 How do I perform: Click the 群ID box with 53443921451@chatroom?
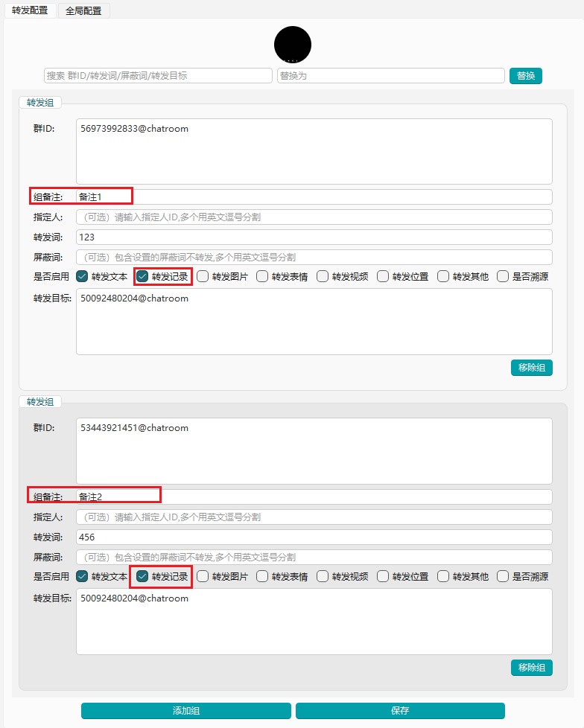(x=314, y=450)
